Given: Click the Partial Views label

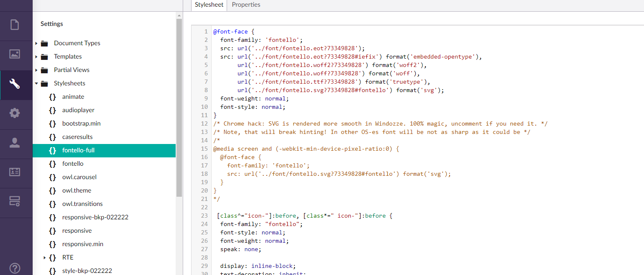Looking at the screenshot, I should click(x=72, y=70).
